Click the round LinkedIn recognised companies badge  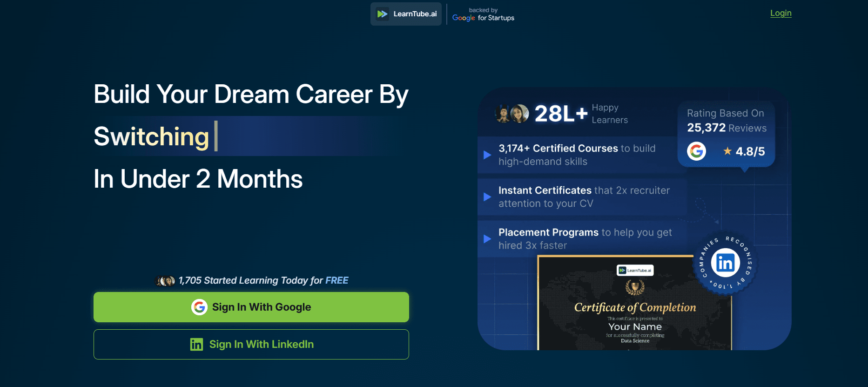pos(725,263)
